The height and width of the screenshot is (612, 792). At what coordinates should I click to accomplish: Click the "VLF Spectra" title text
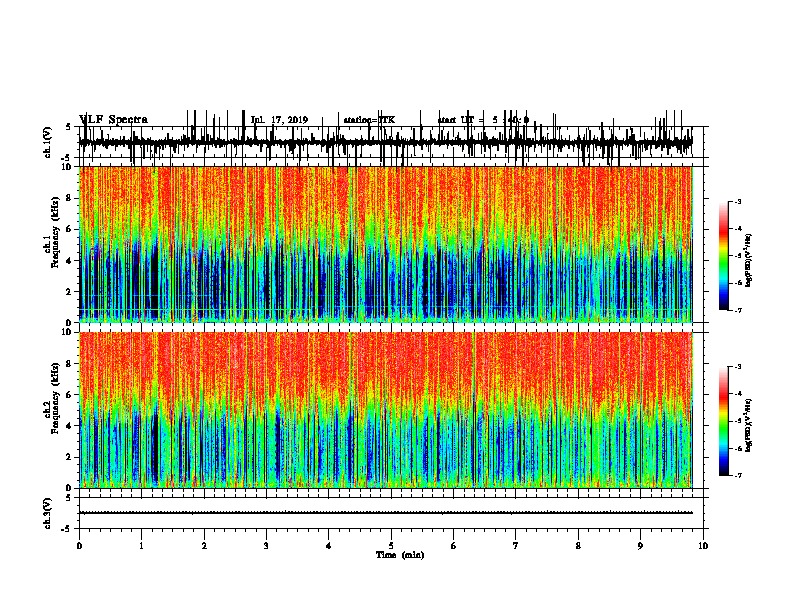coord(114,120)
